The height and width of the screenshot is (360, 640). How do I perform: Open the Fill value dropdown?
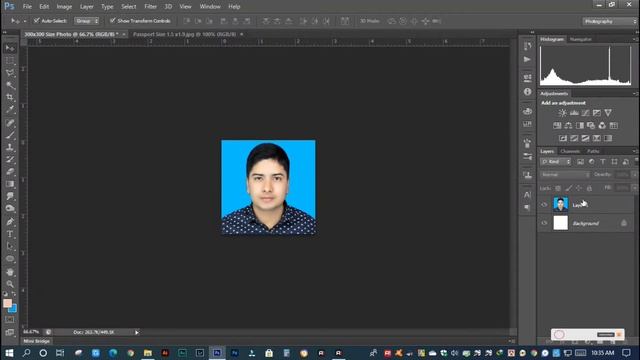pyautogui.click(x=634, y=188)
